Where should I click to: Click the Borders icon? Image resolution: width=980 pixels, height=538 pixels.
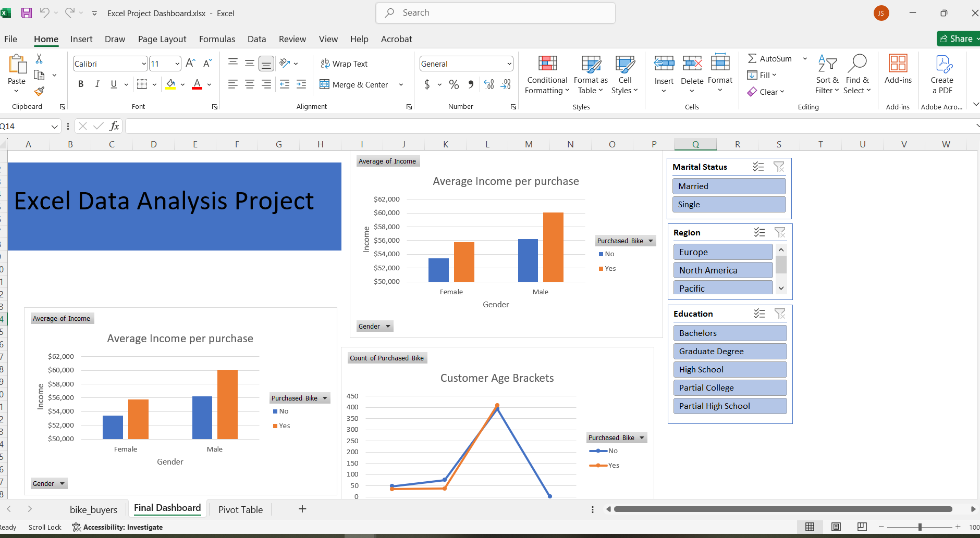[x=142, y=84]
